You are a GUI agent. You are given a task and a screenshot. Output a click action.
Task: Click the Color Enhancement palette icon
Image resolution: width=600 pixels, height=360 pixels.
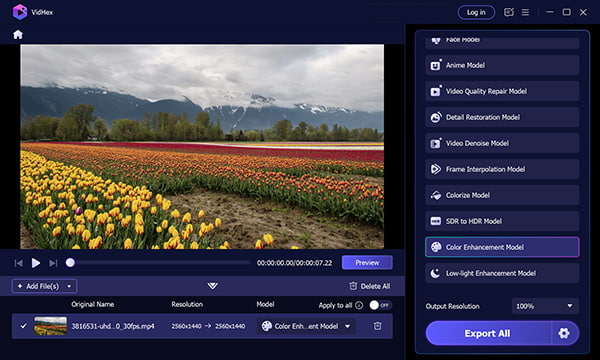tap(435, 247)
